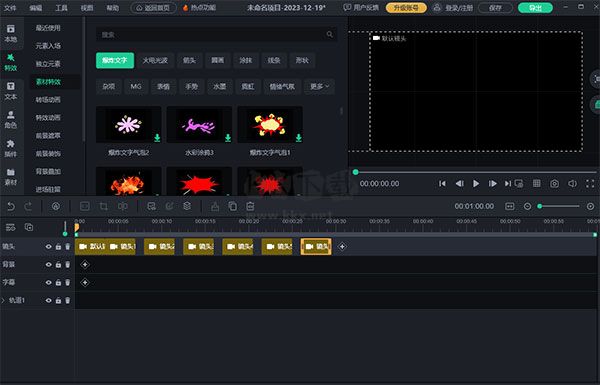Select the 水墨 filter tag
The height and width of the screenshot is (385, 600).
coord(220,87)
